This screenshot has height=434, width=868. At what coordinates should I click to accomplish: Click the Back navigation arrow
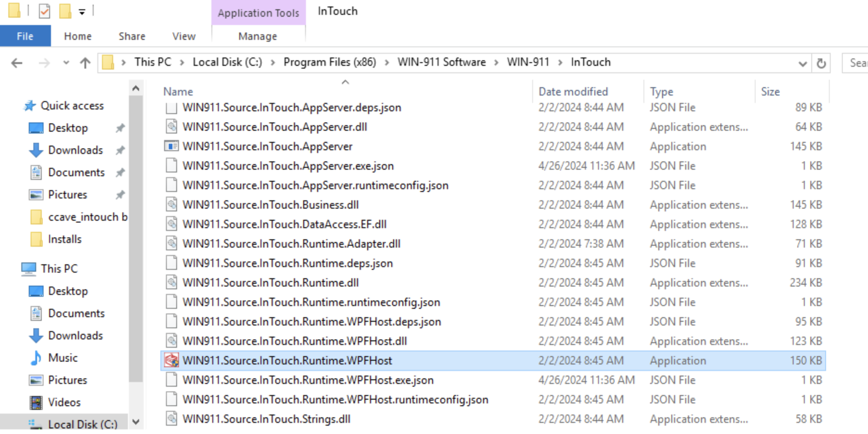pos(17,63)
